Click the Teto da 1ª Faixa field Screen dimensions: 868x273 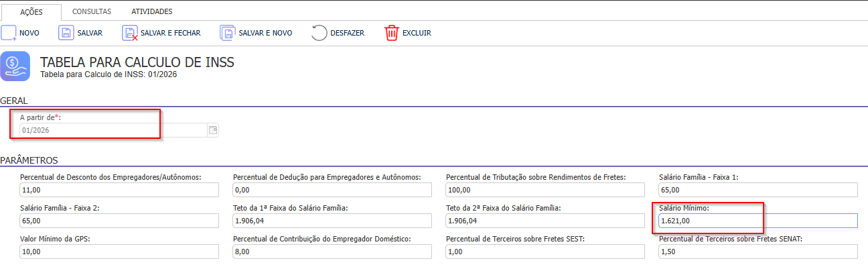tap(331, 221)
